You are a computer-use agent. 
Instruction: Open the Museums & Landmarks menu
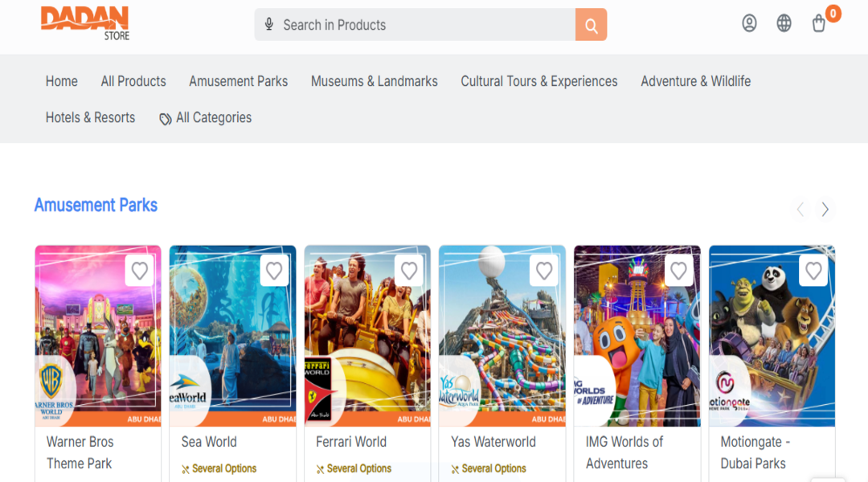[x=375, y=81]
